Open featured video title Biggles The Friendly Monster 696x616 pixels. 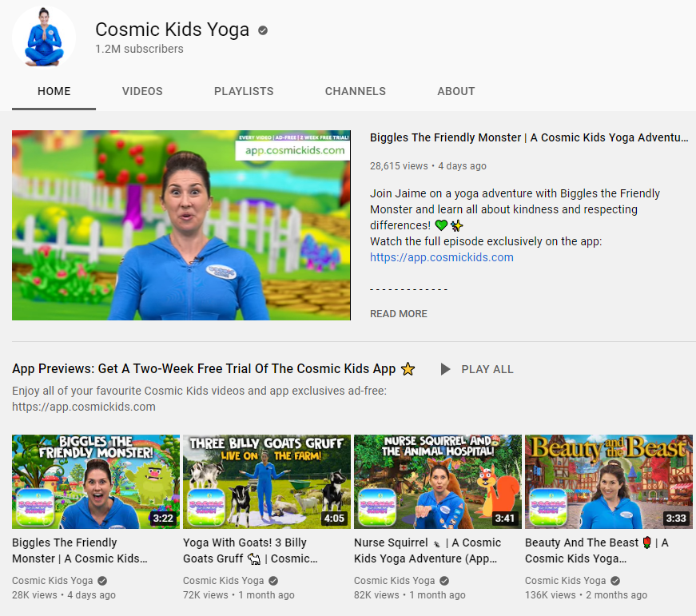[x=529, y=137]
